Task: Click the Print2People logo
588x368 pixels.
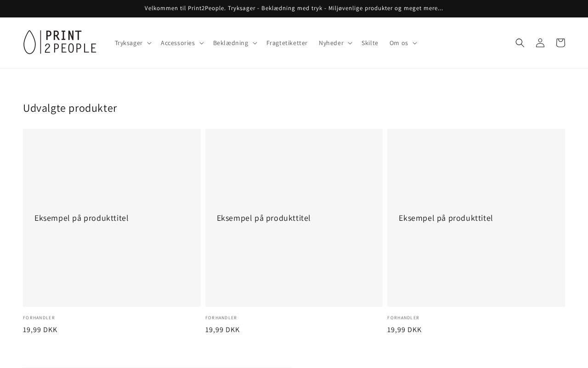Action: pyautogui.click(x=60, y=42)
